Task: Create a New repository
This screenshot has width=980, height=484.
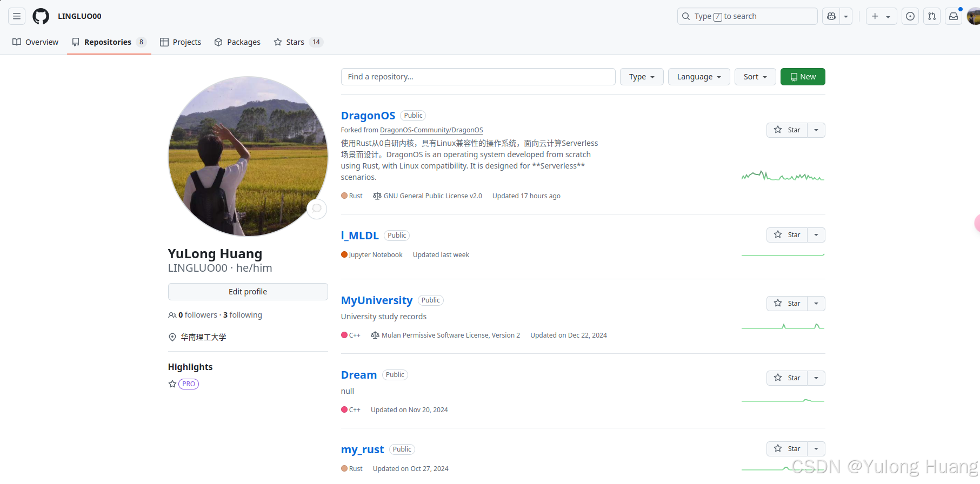Action: [803, 77]
